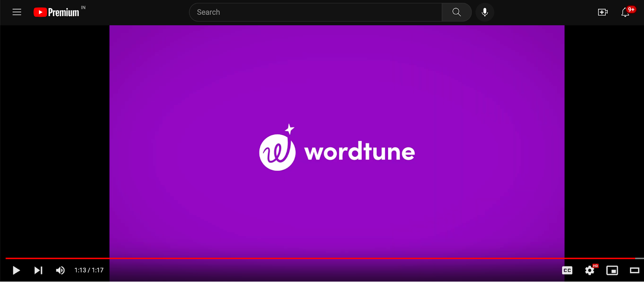Open the hamburger guide menu
Image resolution: width=644 pixels, height=289 pixels.
click(17, 12)
